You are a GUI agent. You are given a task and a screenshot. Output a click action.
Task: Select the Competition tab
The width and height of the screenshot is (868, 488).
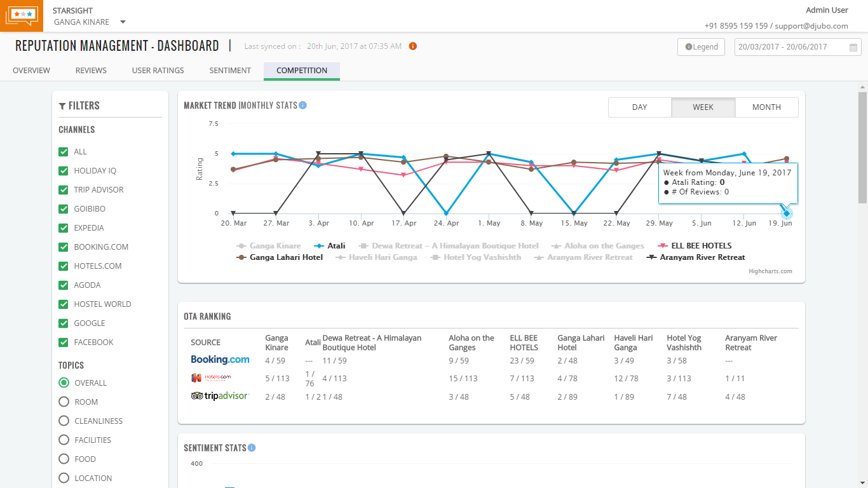302,71
